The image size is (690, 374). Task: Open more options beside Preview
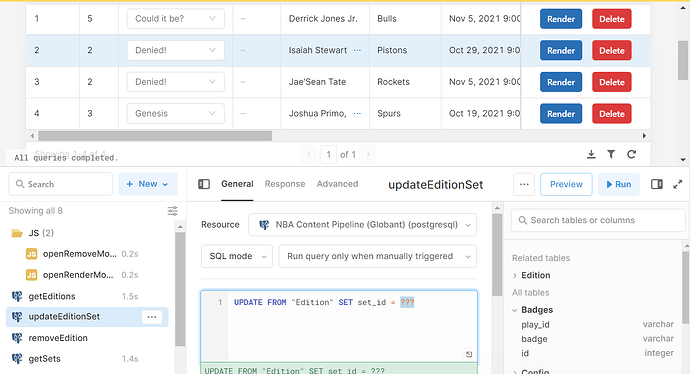524,184
